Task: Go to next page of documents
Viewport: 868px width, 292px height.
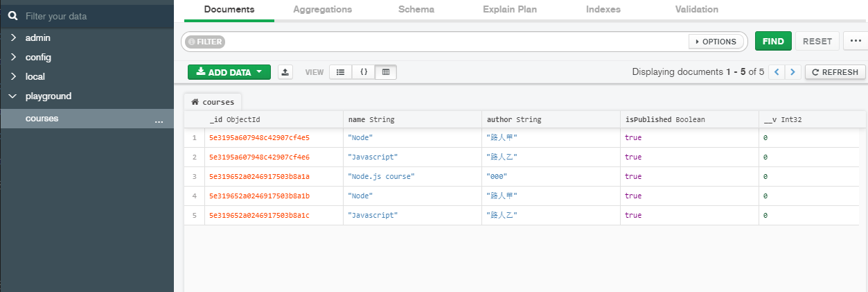Action: pyautogui.click(x=793, y=72)
